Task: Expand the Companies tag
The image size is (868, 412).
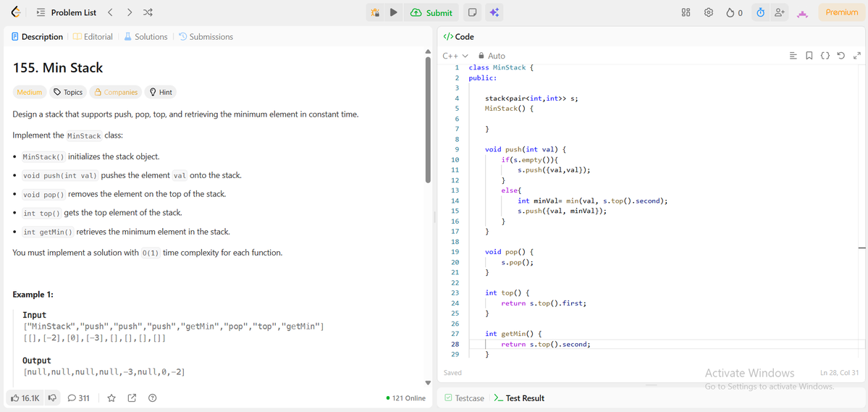Action: coord(116,92)
